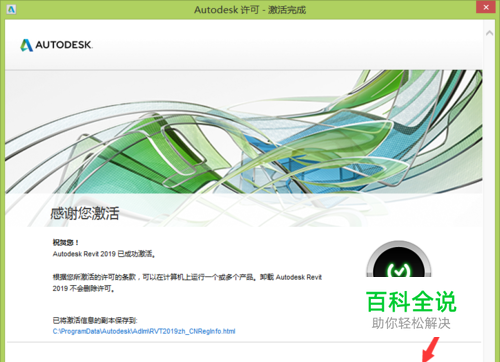Click the '已将激活信息的副本保存到' label
Image resolution: width=500 pixels, height=362 pixels.
coord(95,320)
